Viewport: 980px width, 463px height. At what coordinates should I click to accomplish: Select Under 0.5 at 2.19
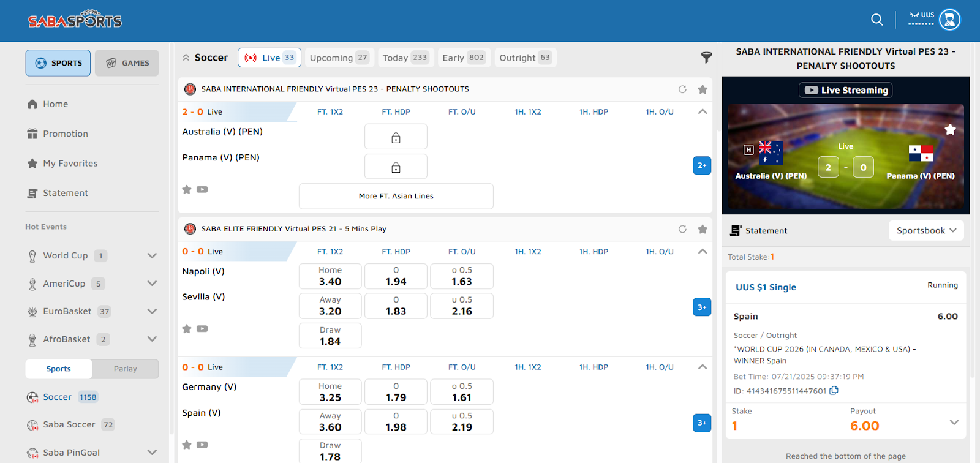coord(462,421)
